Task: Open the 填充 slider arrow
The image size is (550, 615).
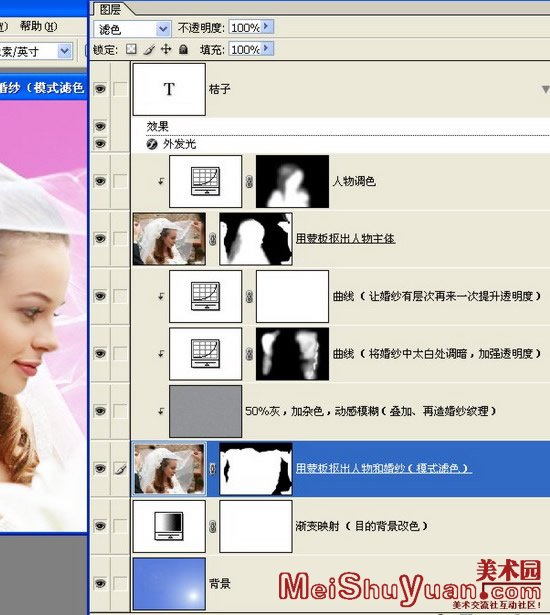Action: pos(267,49)
